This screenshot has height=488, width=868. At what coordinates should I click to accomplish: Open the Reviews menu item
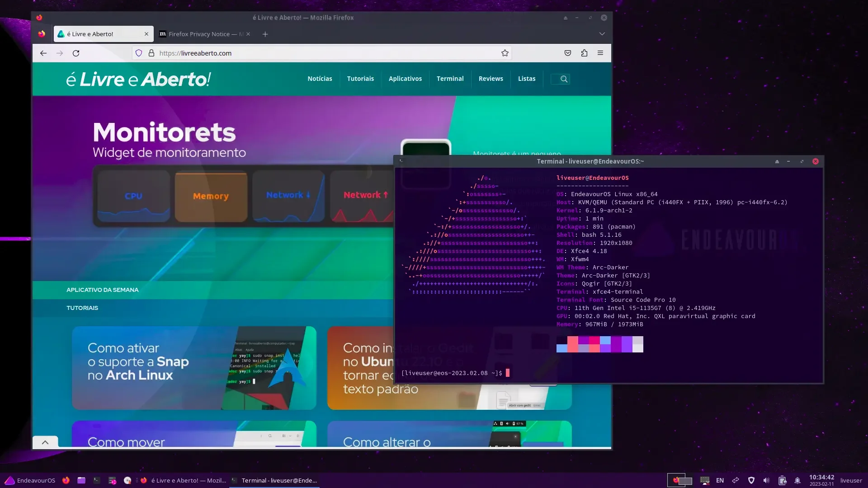coord(491,79)
